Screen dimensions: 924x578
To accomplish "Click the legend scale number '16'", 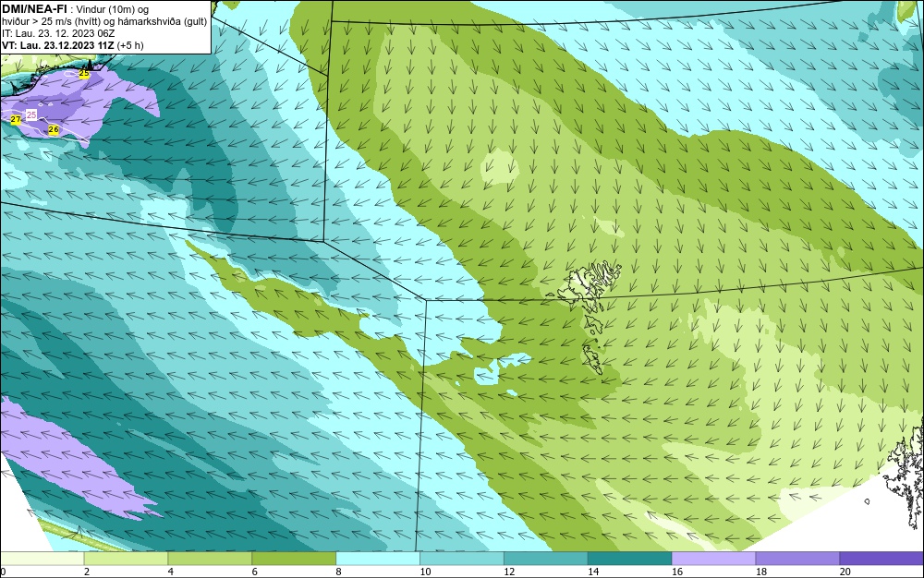I will pos(677,572).
